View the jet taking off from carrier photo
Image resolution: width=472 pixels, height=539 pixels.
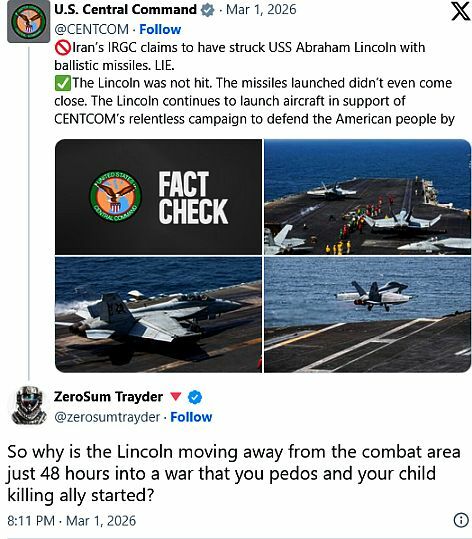coord(367,315)
